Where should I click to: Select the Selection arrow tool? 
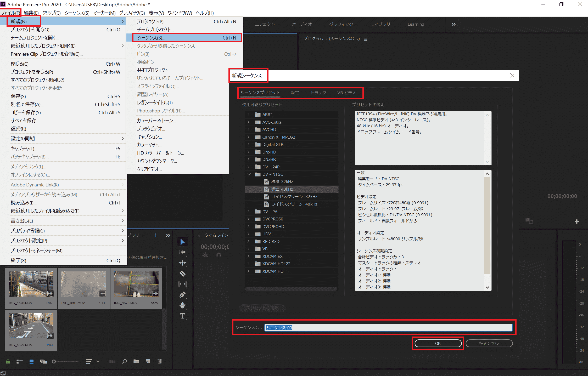click(x=183, y=242)
